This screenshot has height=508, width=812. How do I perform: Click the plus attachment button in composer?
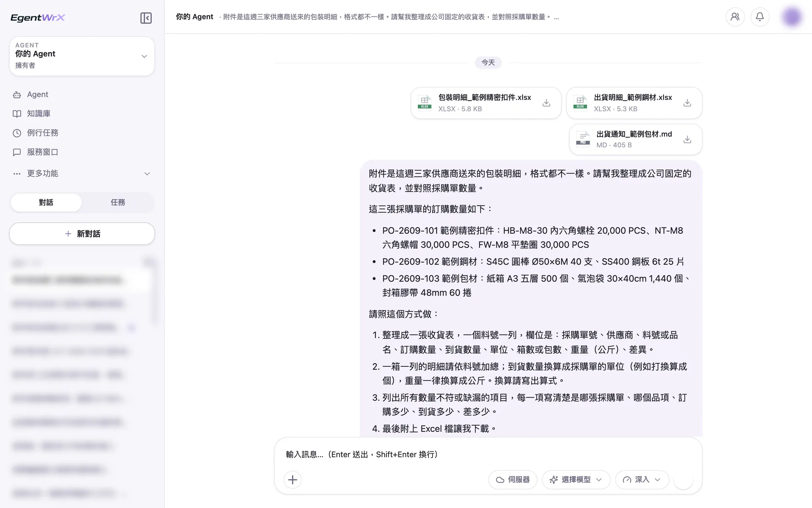(293, 480)
